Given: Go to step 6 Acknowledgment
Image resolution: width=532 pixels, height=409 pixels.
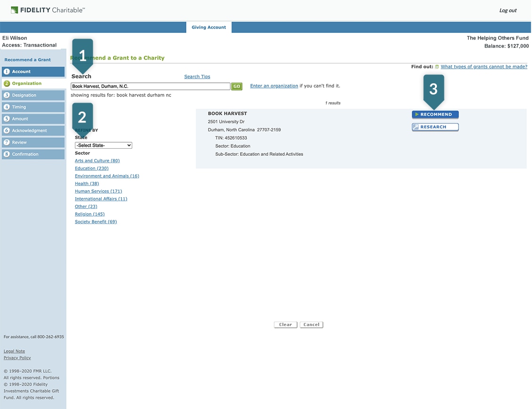Looking at the screenshot, I should point(33,130).
